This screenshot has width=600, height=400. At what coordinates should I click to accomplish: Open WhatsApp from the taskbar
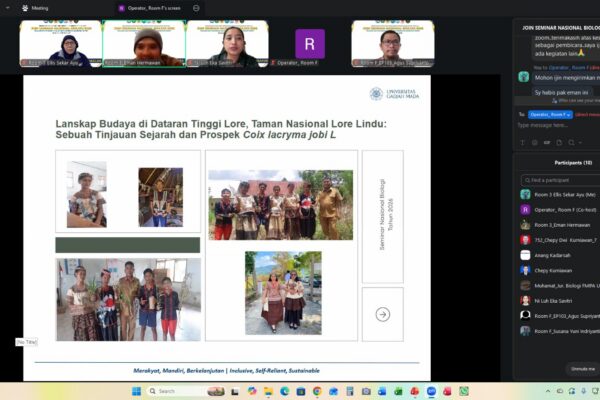[x=464, y=391]
